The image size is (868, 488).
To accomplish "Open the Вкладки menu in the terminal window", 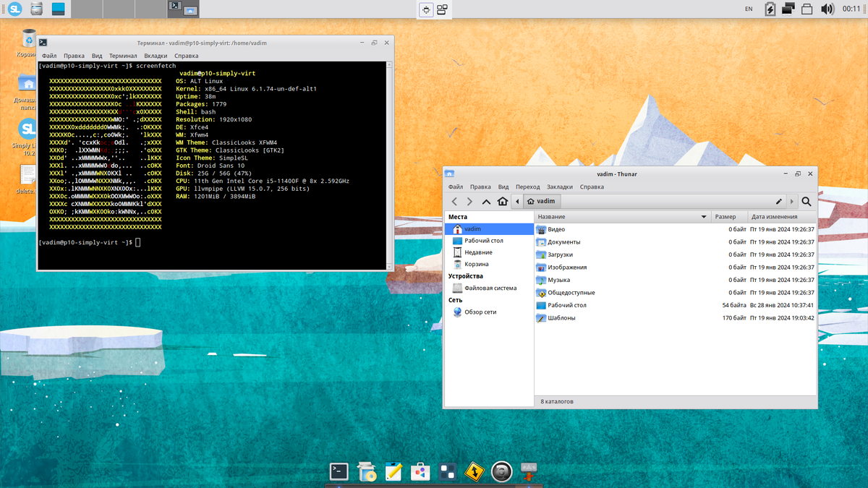I will point(156,56).
